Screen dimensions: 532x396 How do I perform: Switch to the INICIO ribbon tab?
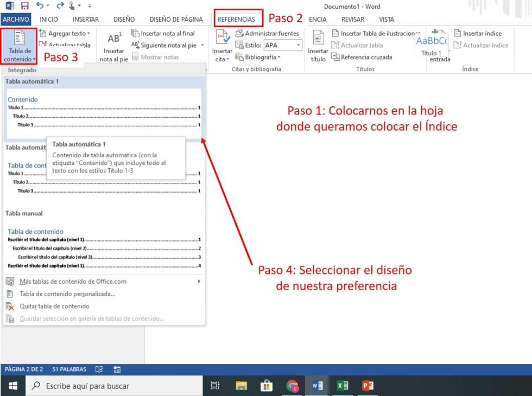point(49,19)
